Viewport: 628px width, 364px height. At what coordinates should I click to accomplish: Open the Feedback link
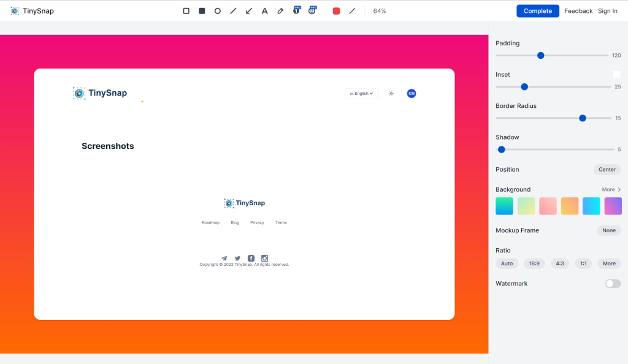pyautogui.click(x=578, y=11)
